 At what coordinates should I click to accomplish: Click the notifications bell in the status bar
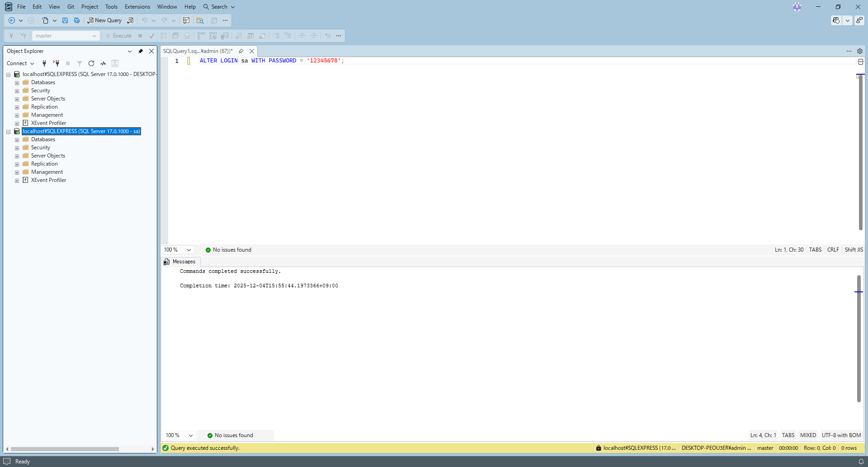861,462
